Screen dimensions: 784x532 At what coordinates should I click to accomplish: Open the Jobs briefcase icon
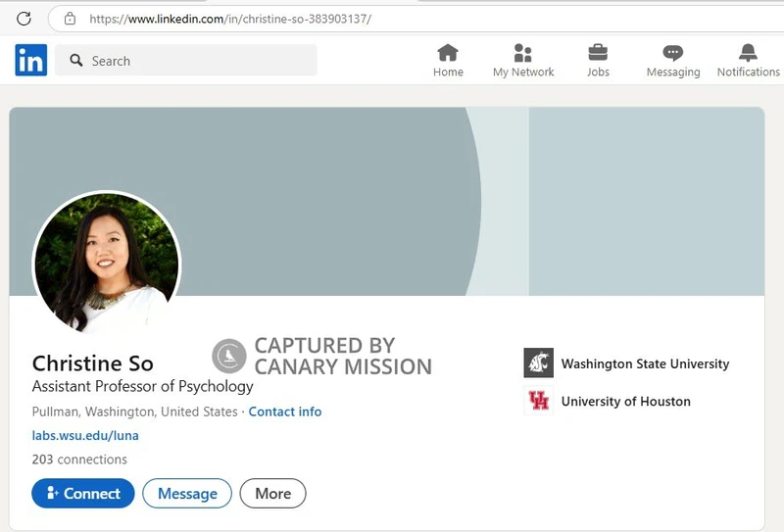pos(598,52)
